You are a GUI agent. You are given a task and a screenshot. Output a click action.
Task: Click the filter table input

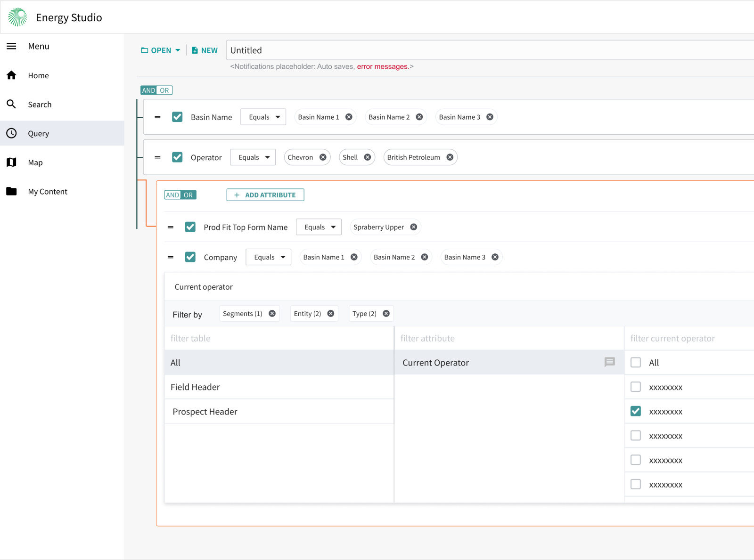point(279,338)
